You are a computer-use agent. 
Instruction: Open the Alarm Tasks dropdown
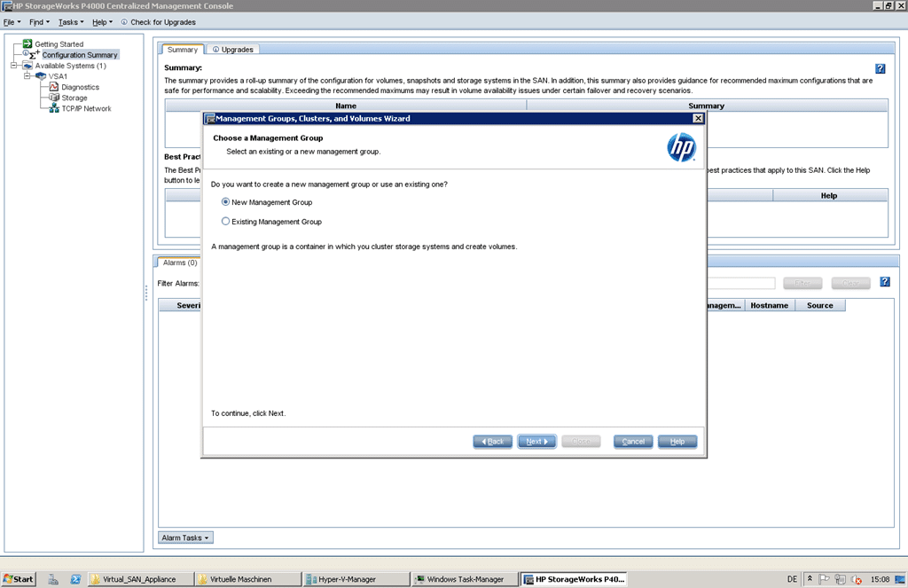point(185,537)
